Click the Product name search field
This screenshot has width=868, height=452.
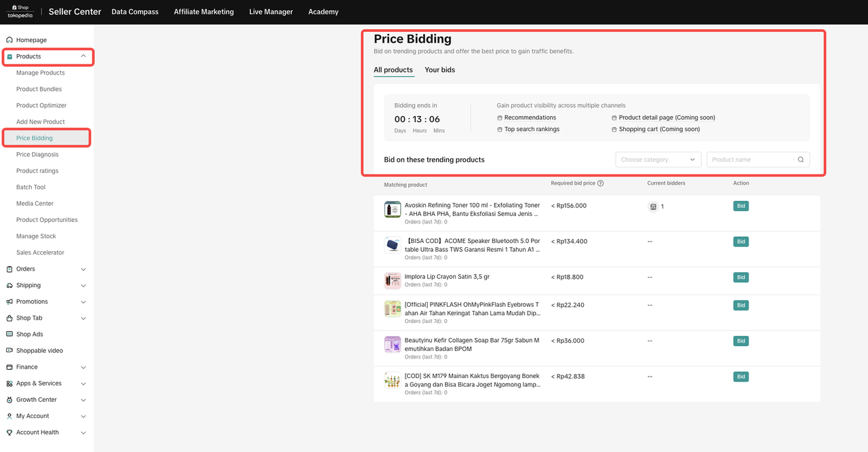pos(750,159)
